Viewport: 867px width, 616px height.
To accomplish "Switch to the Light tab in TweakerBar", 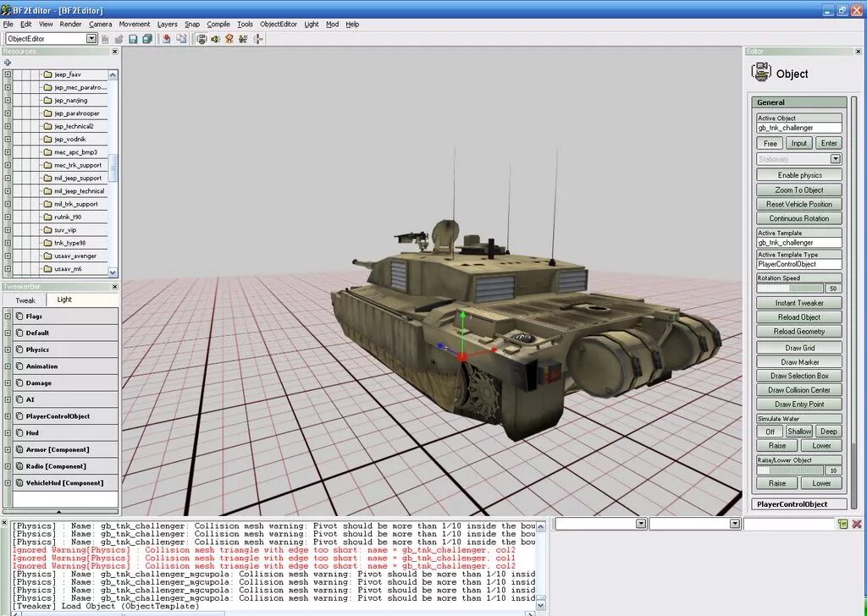I will (x=64, y=300).
